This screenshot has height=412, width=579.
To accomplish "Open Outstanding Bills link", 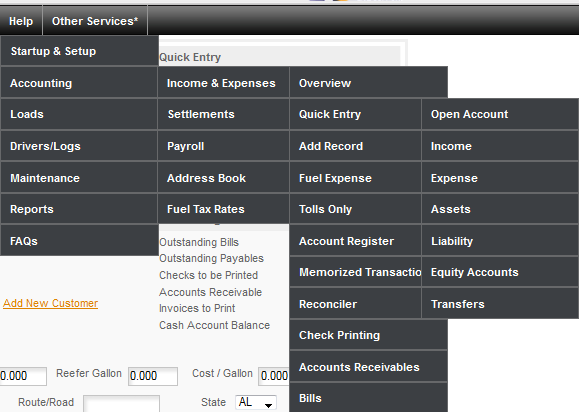I will tap(199, 242).
